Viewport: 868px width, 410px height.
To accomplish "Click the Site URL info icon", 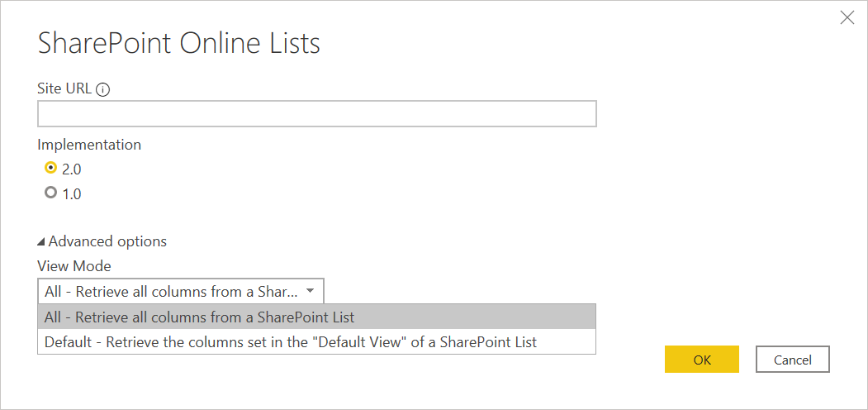I will click(103, 90).
